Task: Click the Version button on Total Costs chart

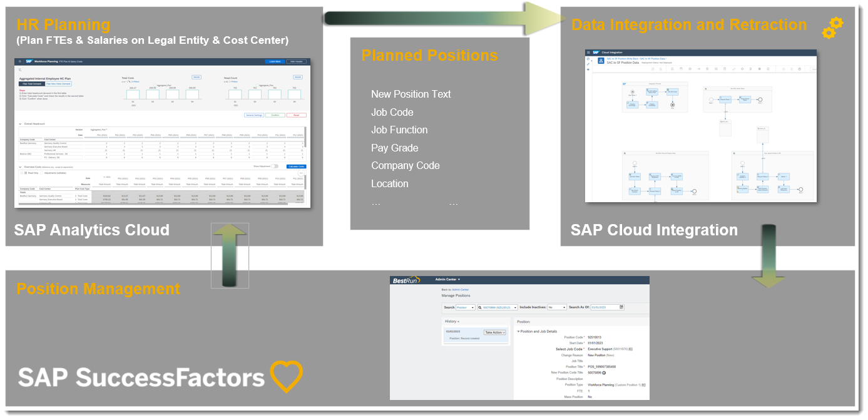Action: pyautogui.click(x=197, y=77)
